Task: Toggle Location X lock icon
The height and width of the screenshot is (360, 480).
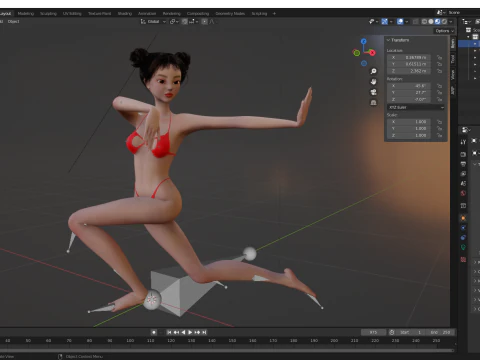Action: point(439,57)
